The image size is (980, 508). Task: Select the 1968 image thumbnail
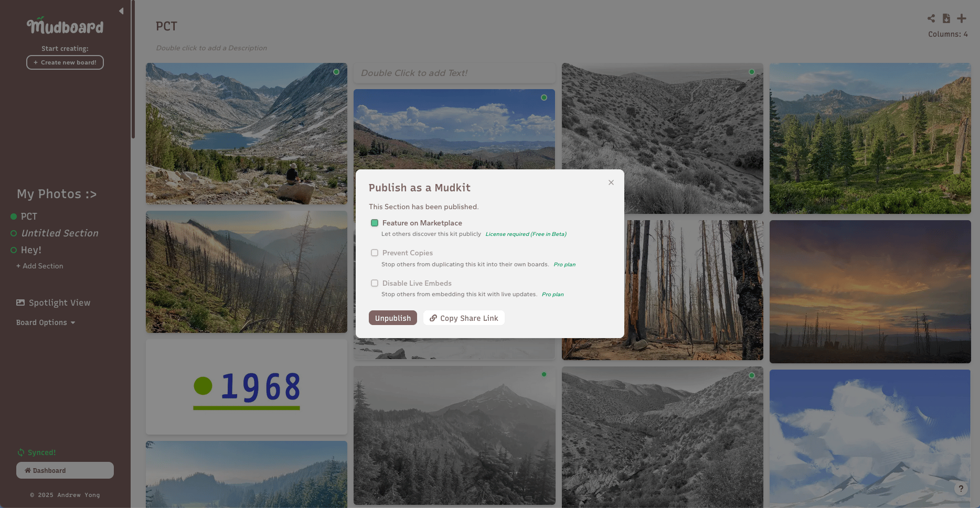[247, 387]
